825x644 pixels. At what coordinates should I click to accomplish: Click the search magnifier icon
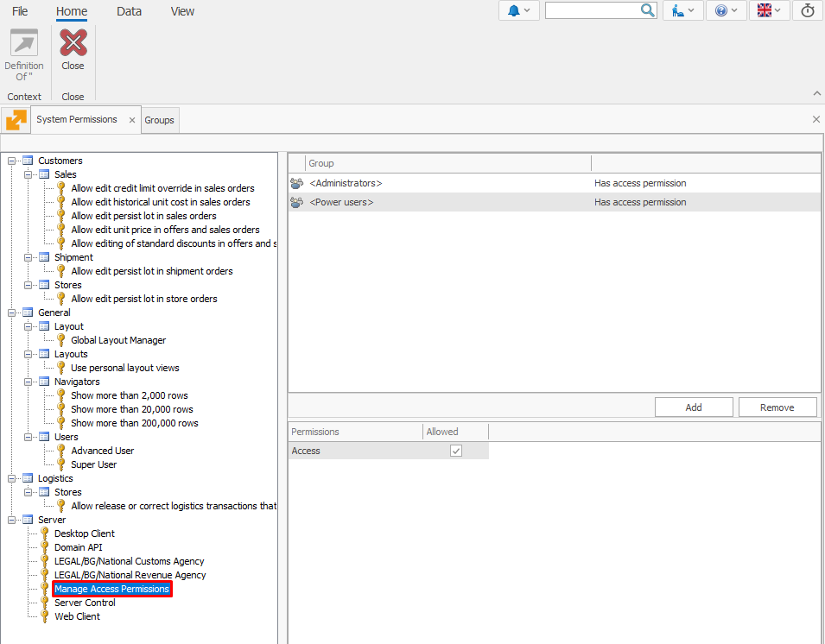pyautogui.click(x=648, y=10)
